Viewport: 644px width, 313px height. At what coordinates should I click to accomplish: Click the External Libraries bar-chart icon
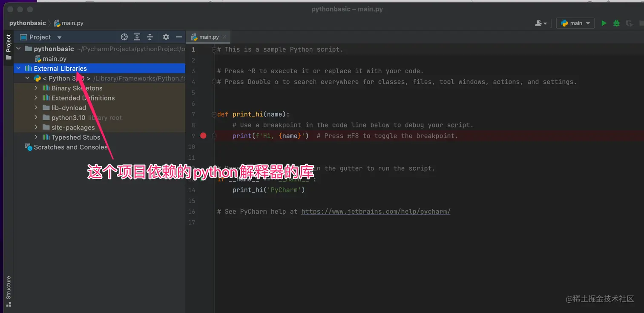29,69
